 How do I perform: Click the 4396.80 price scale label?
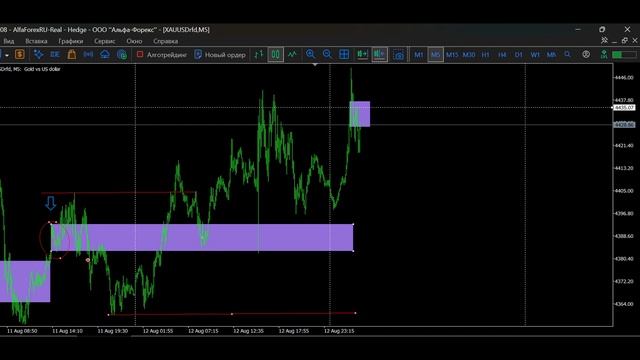[624, 213]
